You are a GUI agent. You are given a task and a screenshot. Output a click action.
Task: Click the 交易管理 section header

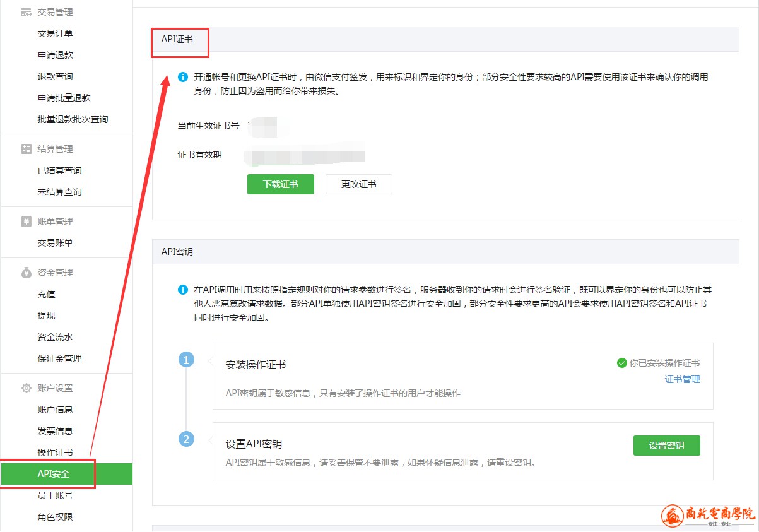pyautogui.click(x=55, y=12)
